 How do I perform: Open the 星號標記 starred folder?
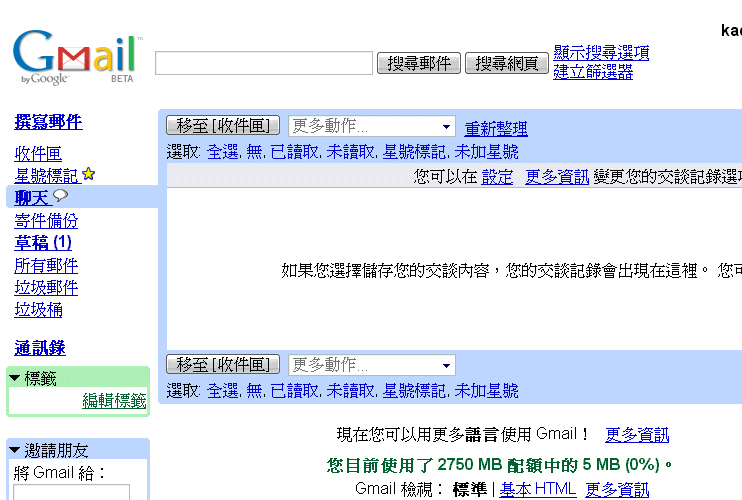tap(46, 175)
